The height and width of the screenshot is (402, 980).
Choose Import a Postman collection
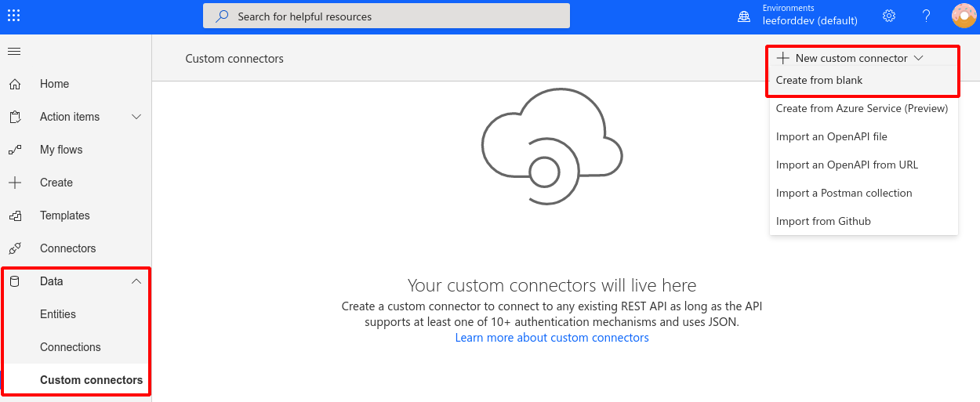[x=864, y=193]
